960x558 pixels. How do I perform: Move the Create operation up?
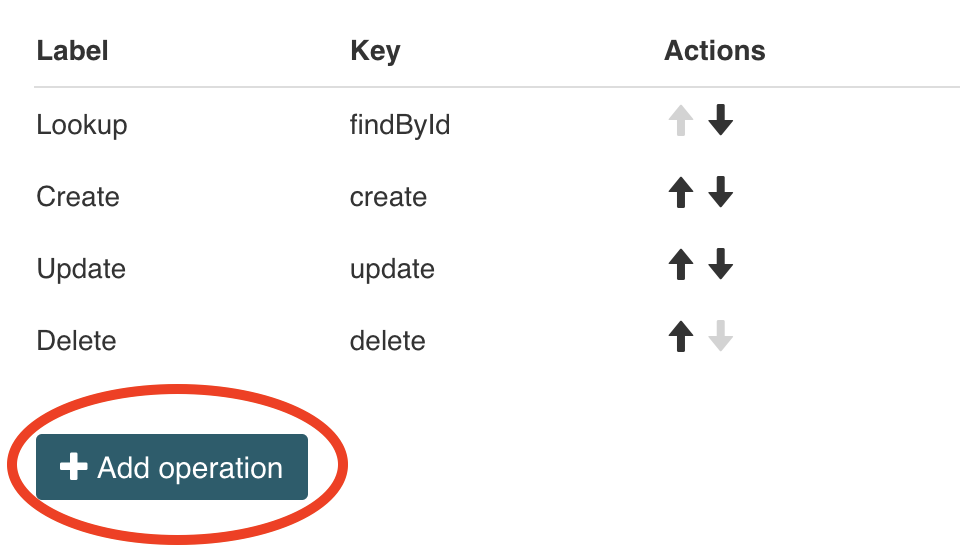(x=681, y=194)
